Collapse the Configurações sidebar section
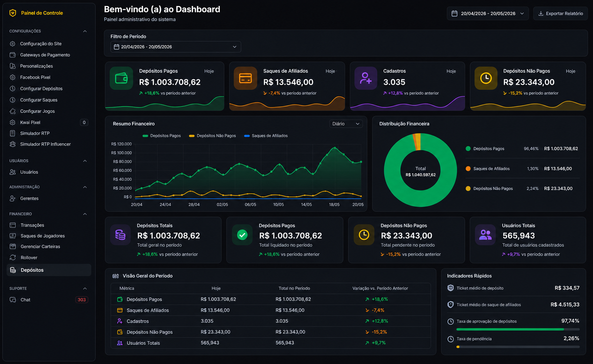This screenshot has width=593, height=364. [x=85, y=31]
